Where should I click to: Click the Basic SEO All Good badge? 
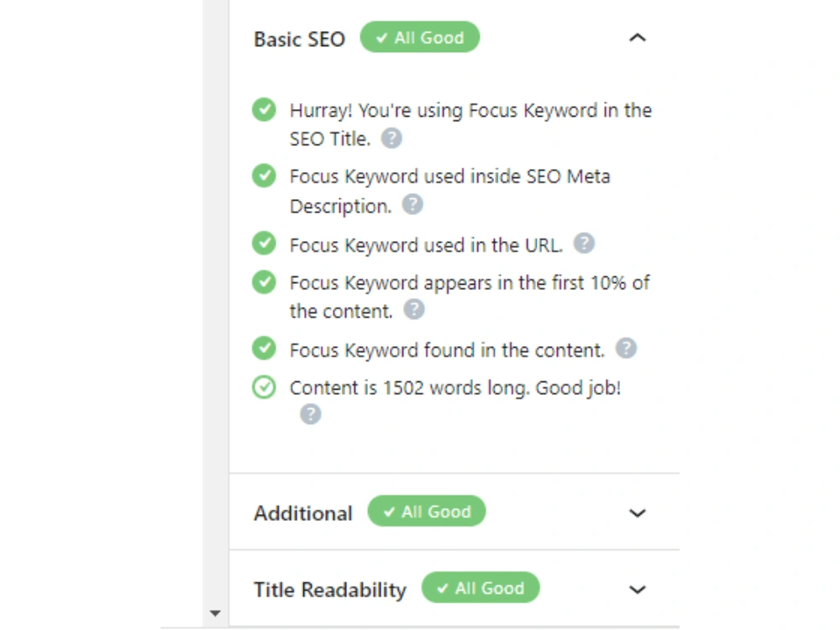click(419, 38)
